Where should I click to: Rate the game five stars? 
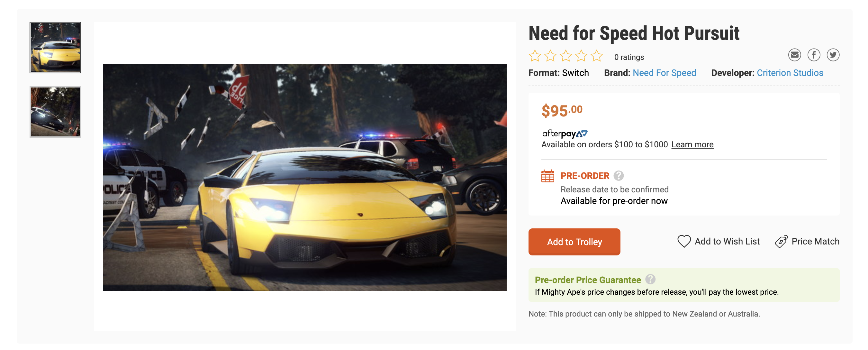click(596, 56)
